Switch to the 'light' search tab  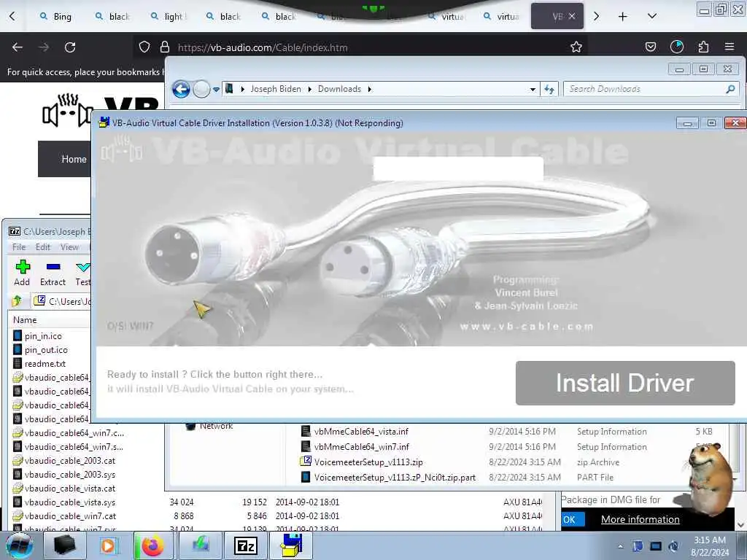(x=167, y=16)
